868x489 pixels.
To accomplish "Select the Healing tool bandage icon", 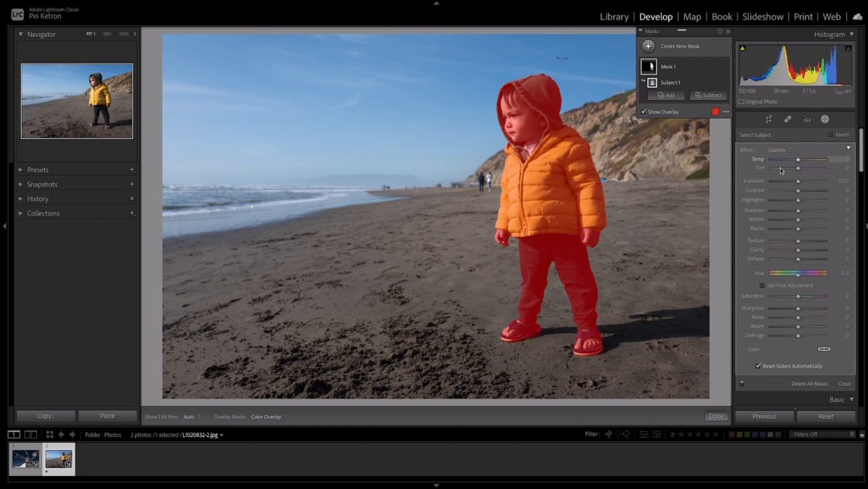I will (787, 119).
